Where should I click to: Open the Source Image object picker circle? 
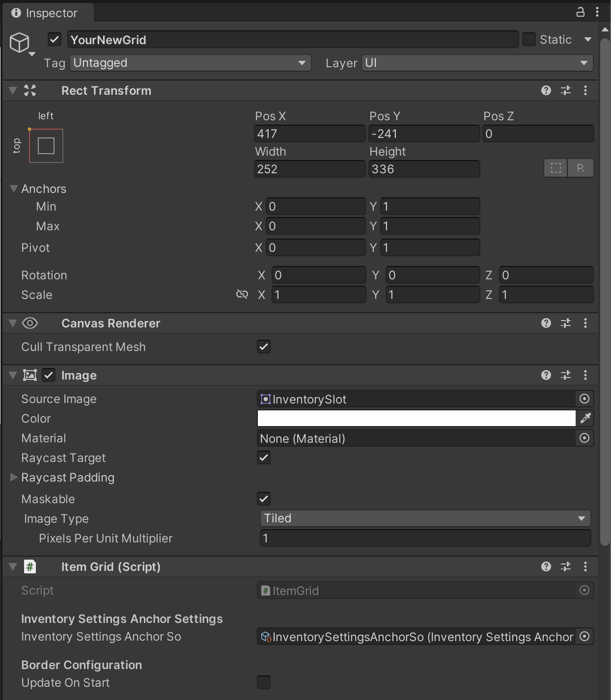[x=584, y=399]
